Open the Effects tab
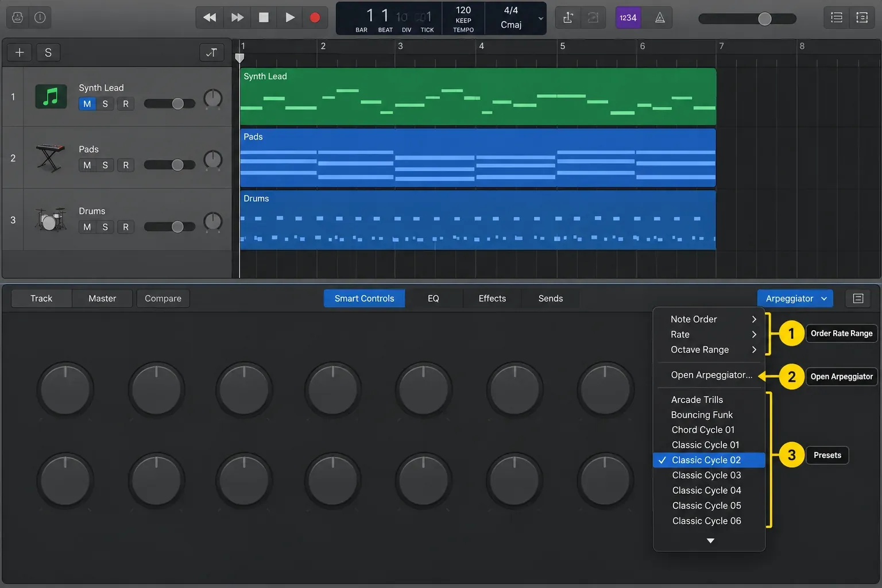Screen dimensions: 882x588 pyautogui.click(x=492, y=299)
